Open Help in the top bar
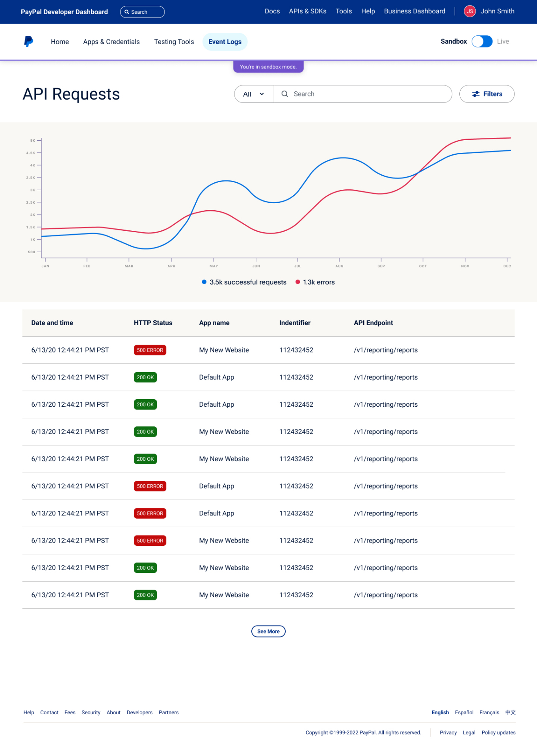 [x=368, y=11]
